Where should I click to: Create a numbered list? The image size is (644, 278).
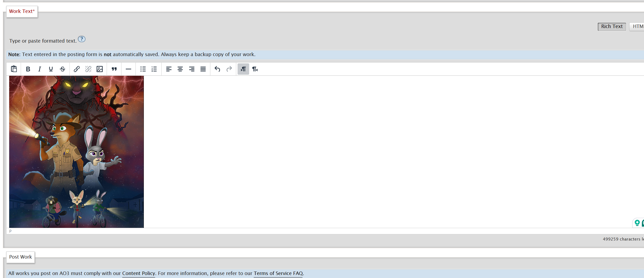click(x=154, y=69)
